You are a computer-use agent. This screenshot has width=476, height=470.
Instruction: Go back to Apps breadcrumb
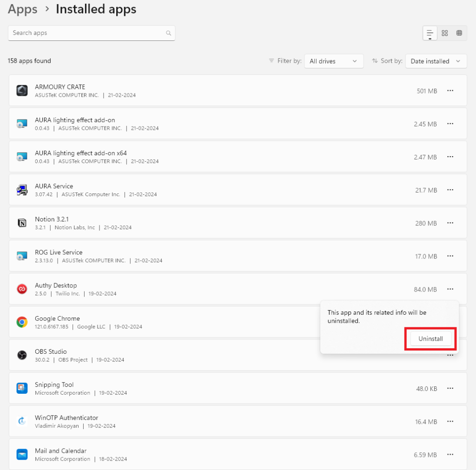point(22,9)
